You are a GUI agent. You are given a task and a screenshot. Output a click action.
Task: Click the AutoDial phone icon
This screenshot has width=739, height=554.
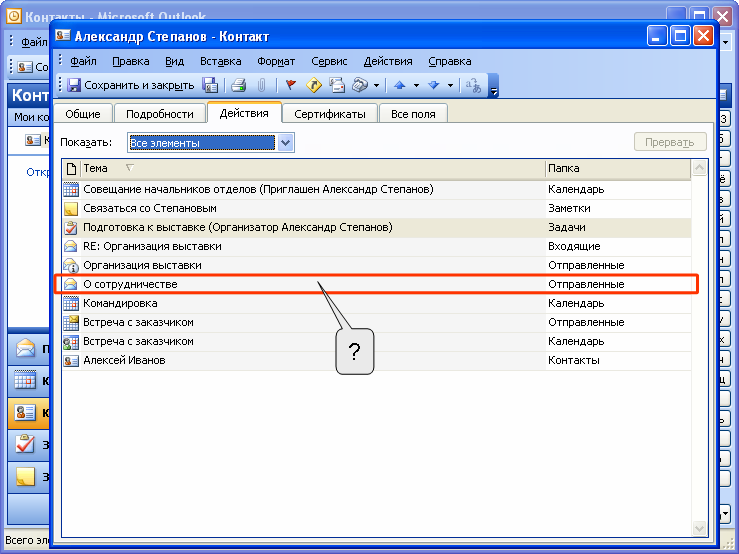click(x=360, y=85)
